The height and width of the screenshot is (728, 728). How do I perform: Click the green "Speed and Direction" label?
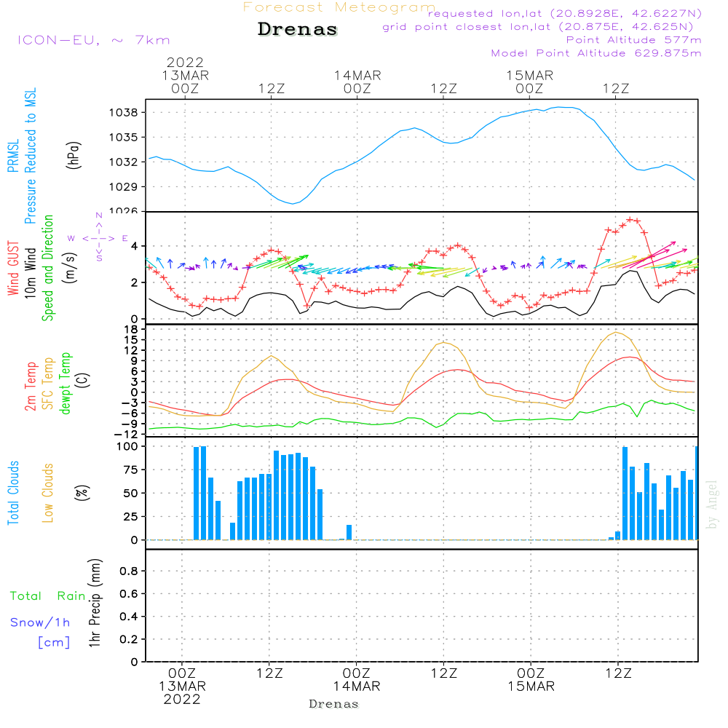click(x=47, y=268)
